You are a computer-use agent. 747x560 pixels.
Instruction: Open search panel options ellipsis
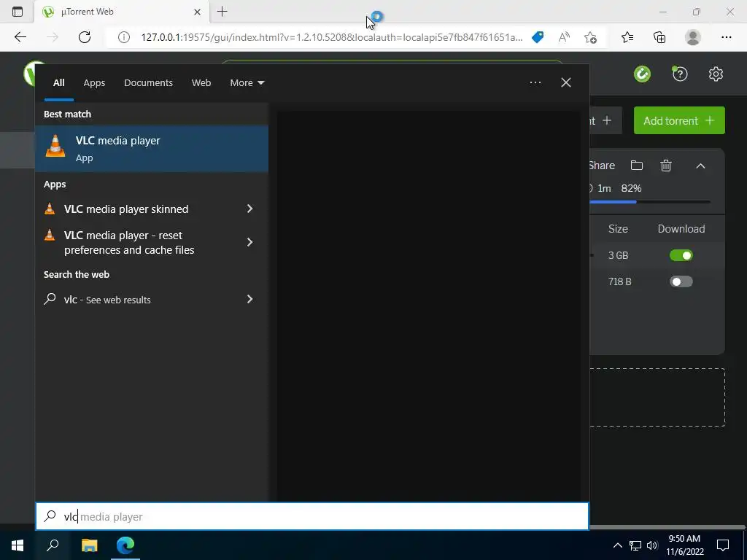coord(535,82)
